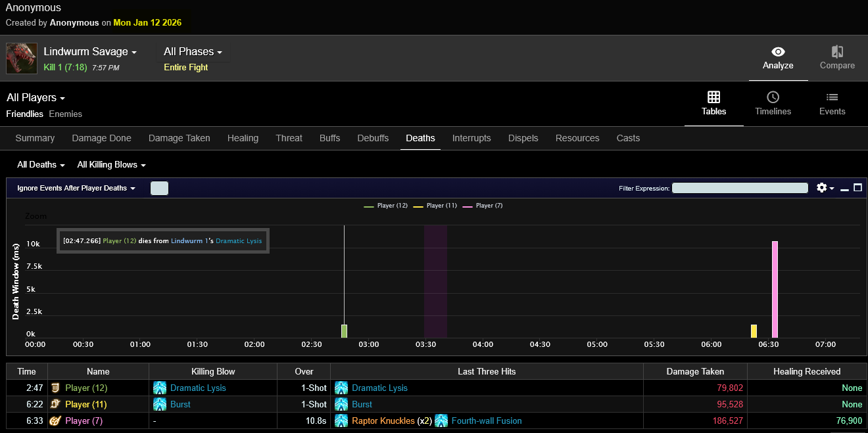Sort table by Healing Received header
The image size is (868, 433).
tap(807, 371)
